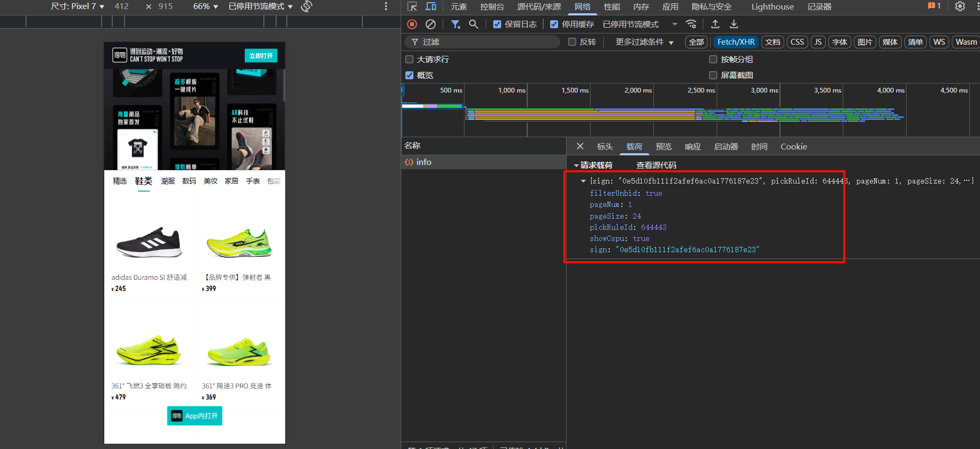
Task: Import HAR file upload icon
Action: 715,24
